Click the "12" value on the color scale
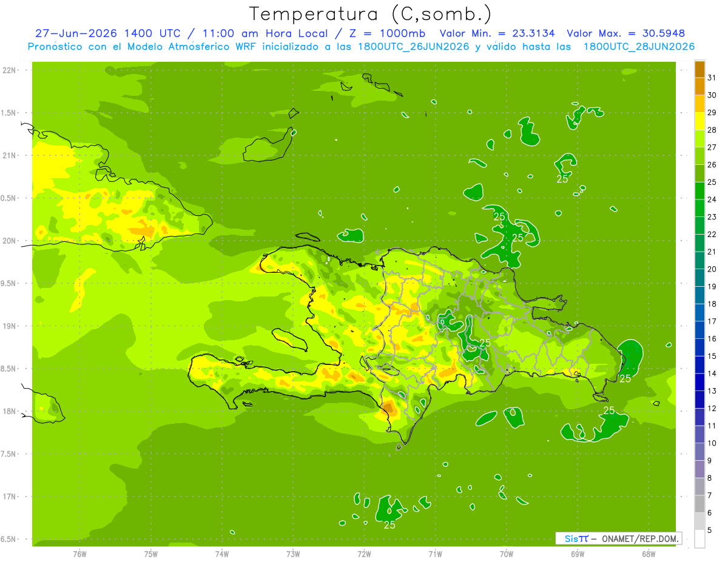This screenshot has height=562, width=728. [x=712, y=409]
